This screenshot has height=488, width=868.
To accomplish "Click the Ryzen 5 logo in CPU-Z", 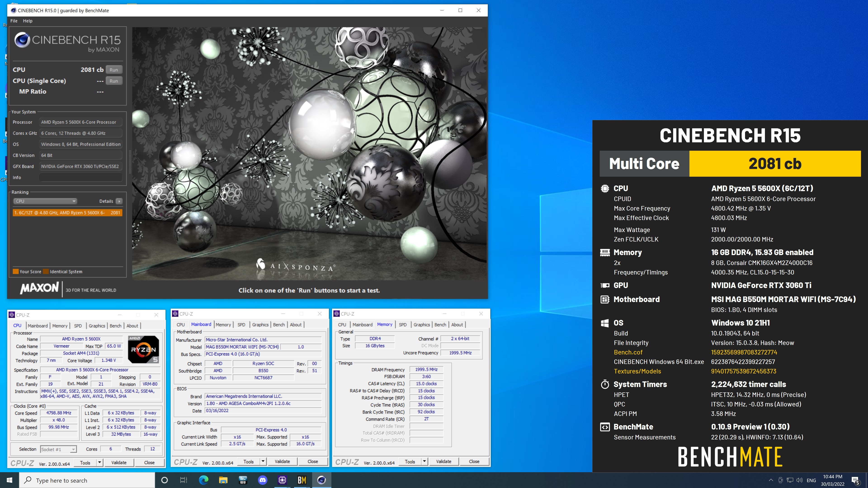I will pyautogui.click(x=144, y=349).
